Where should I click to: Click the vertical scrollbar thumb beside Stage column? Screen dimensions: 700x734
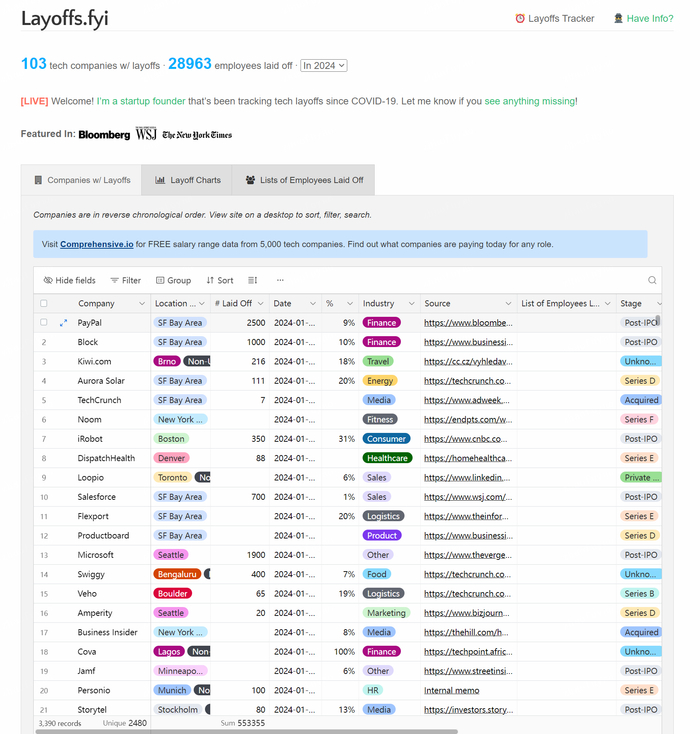[x=658, y=320]
